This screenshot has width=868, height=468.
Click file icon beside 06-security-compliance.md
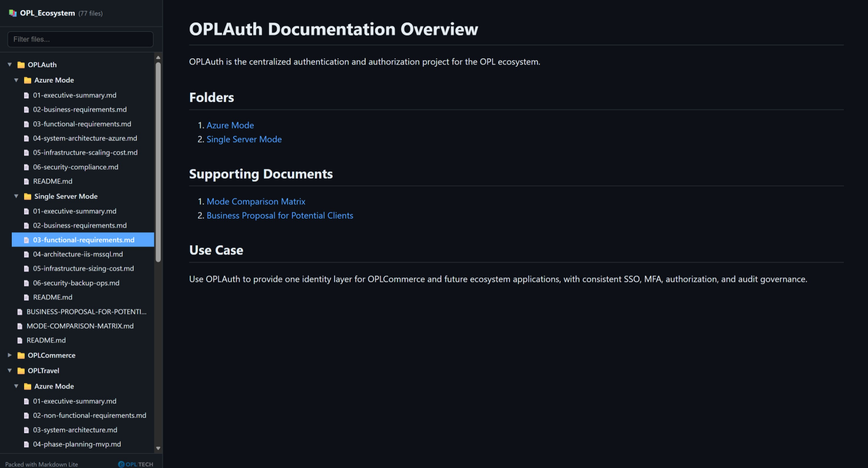[26, 167]
